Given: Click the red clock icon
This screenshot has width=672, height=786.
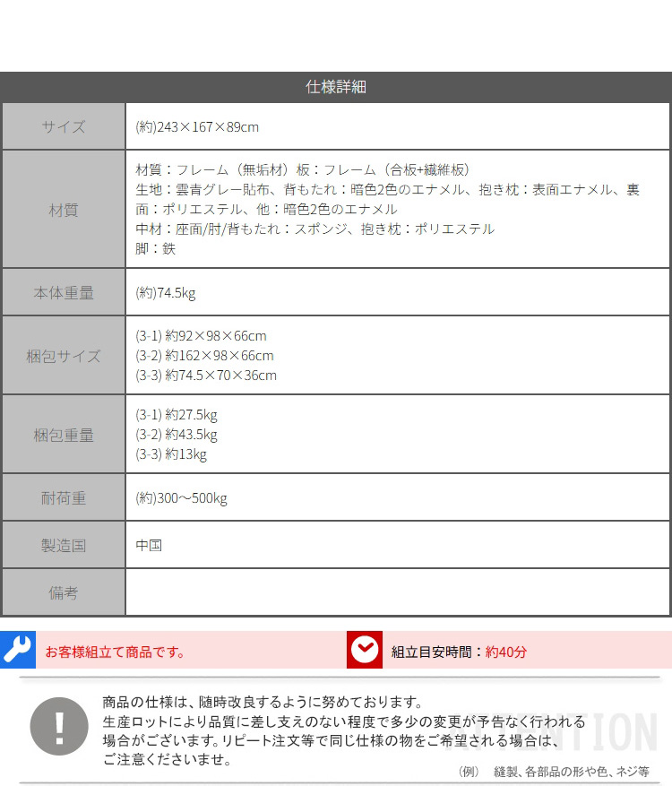Looking at the screenshot, I should pos(365,650).
